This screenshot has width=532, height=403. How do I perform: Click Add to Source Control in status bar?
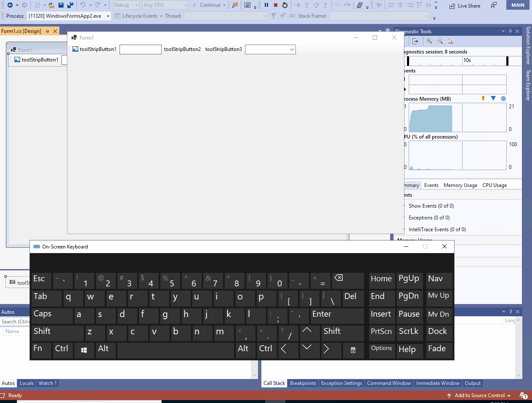click(x=479, y=395)
